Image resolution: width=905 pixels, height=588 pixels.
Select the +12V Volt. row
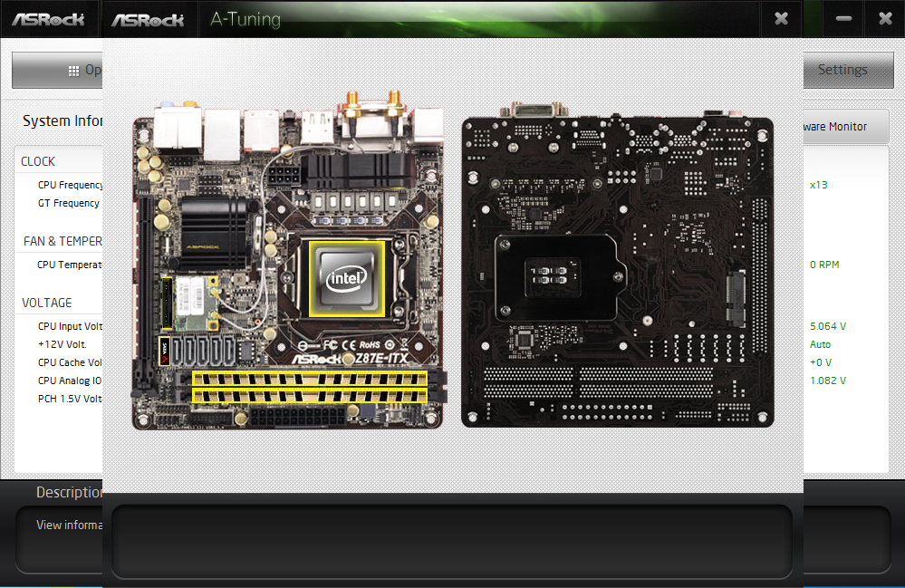point(63,344)
